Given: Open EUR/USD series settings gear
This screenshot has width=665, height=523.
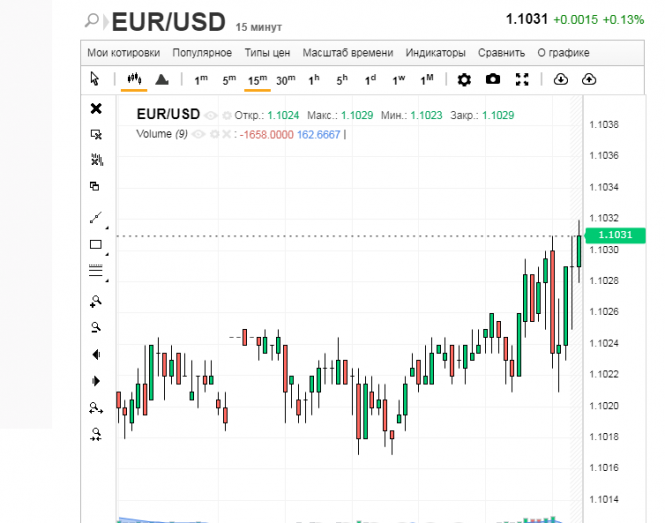Looking at the screenshot, I should coord(227,115).
